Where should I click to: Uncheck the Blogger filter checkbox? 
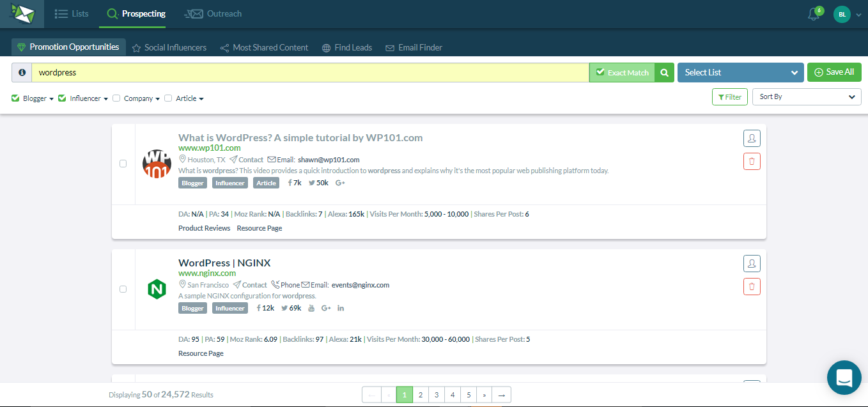pos(16,98)
